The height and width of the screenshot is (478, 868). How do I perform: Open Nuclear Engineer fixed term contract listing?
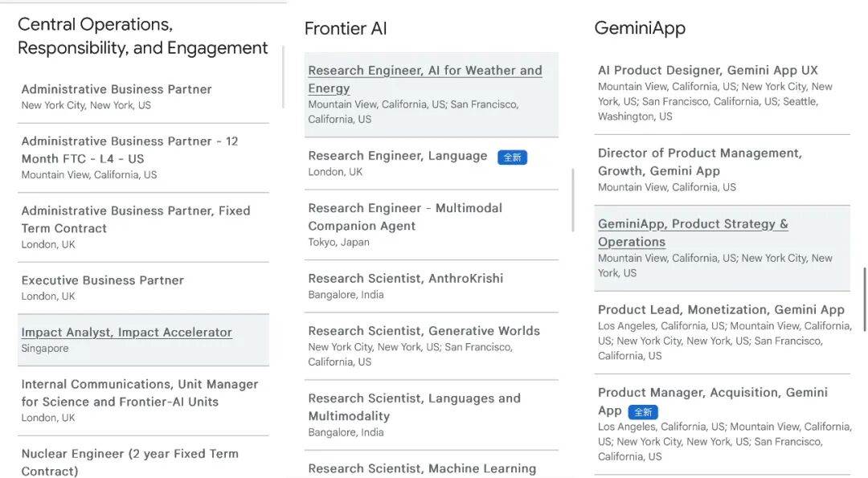coord(129,462)
